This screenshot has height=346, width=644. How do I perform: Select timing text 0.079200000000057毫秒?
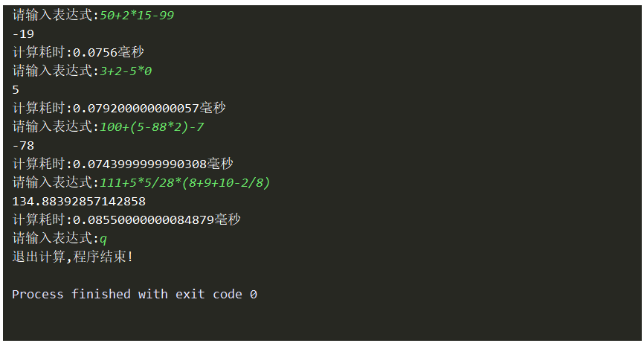click(x=149, y=108)
